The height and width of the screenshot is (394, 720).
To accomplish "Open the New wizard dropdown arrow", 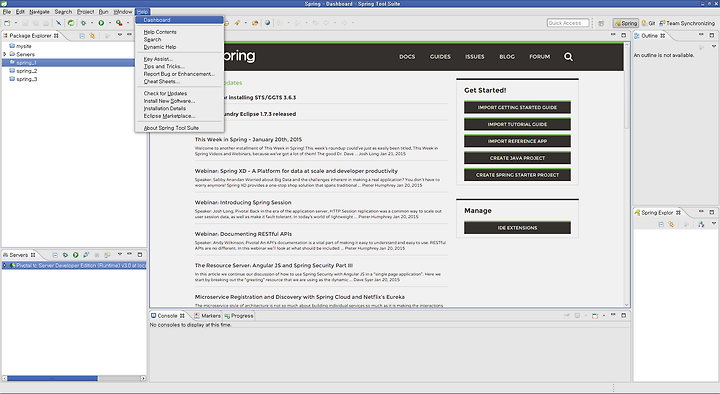I will 16,23.
